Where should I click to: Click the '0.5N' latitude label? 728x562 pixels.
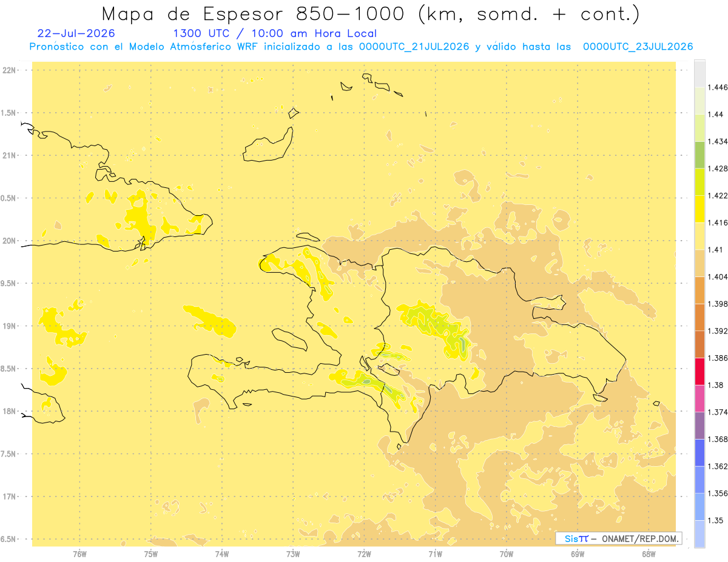coord(8,198)
